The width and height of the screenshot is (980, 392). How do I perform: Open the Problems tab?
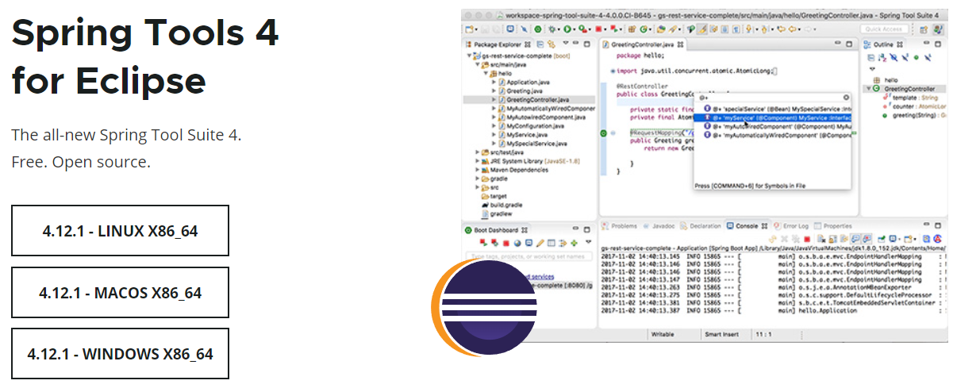(619, 226)
